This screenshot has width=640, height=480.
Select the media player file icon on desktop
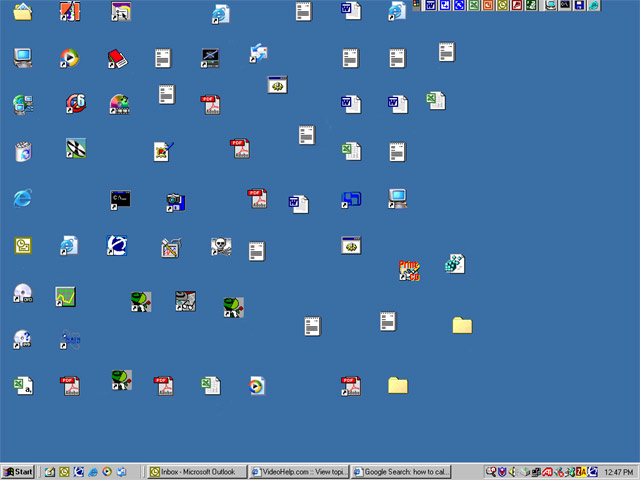[257, 386]
